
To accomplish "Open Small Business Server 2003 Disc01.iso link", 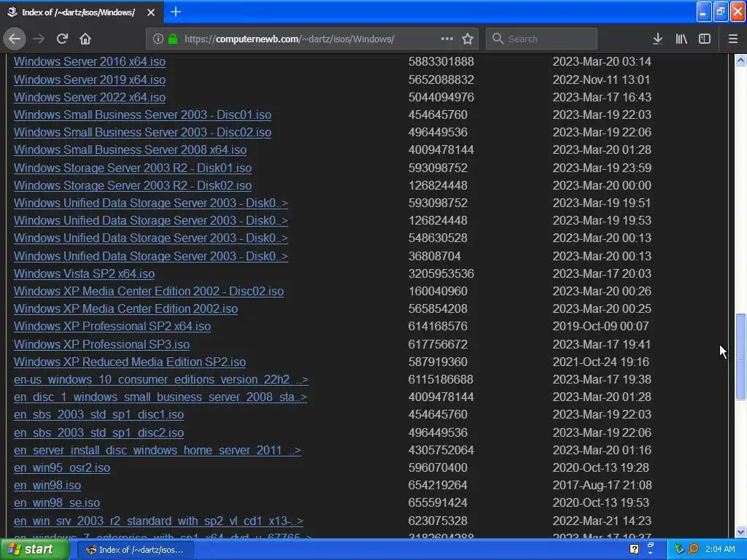I will click(x=142, y=114).
